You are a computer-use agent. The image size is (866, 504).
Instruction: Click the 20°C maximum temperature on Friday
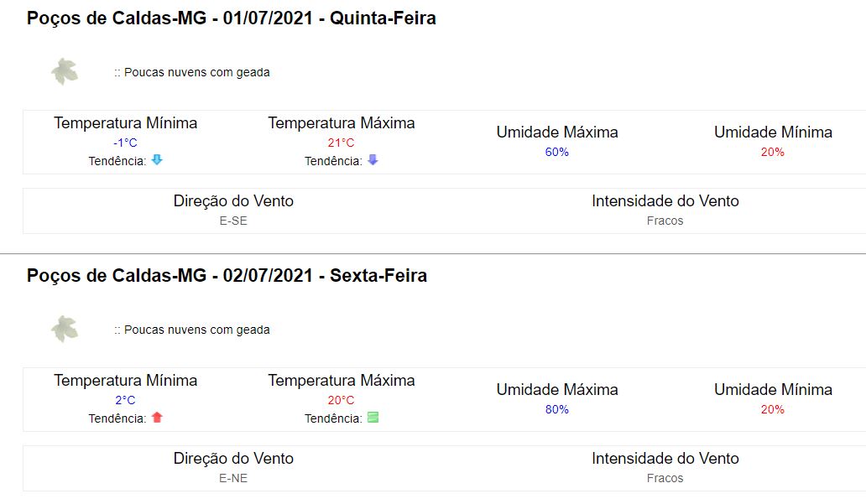click(x=341, y=400)
